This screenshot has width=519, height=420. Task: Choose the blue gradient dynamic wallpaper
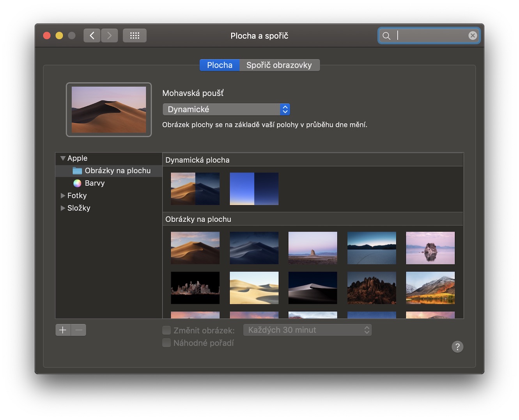click(x=254, y=189)
